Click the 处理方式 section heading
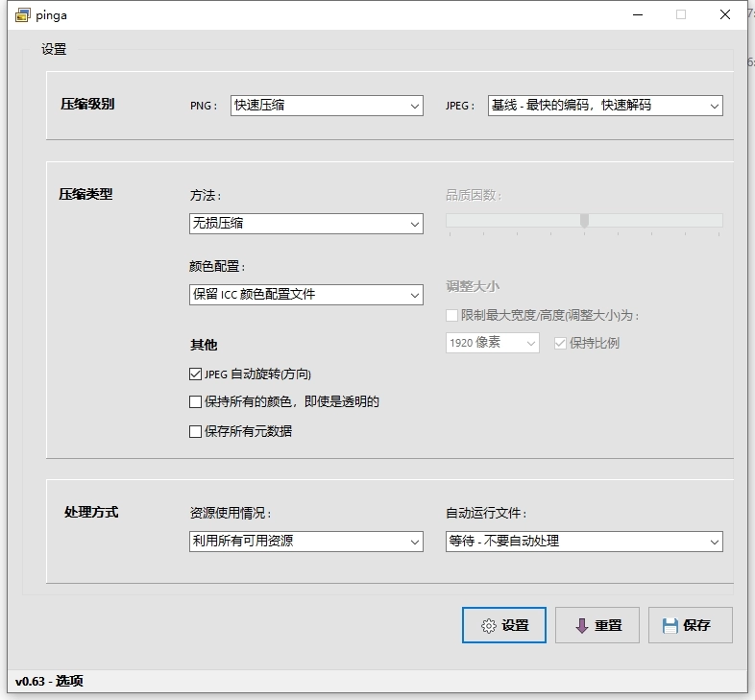 [x=91, y=512]
